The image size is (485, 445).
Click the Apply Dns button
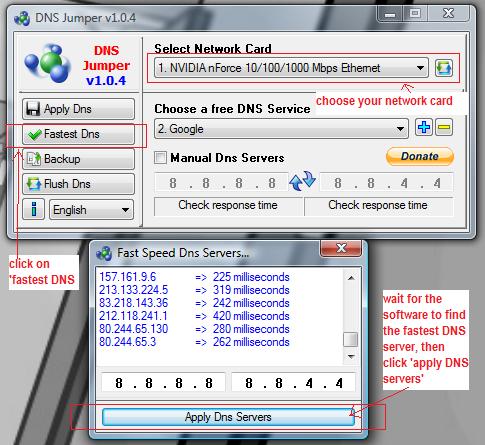coord(78,109)
